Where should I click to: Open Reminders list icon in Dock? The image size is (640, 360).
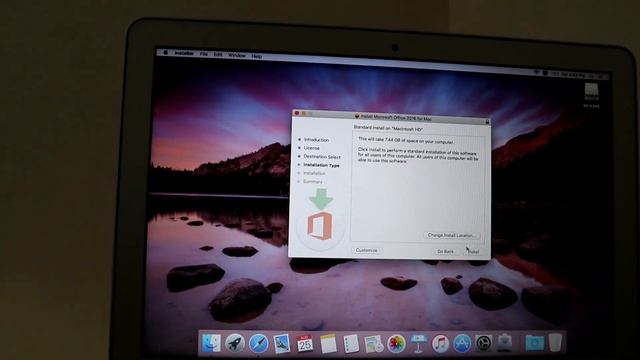[x=351, y=344]
